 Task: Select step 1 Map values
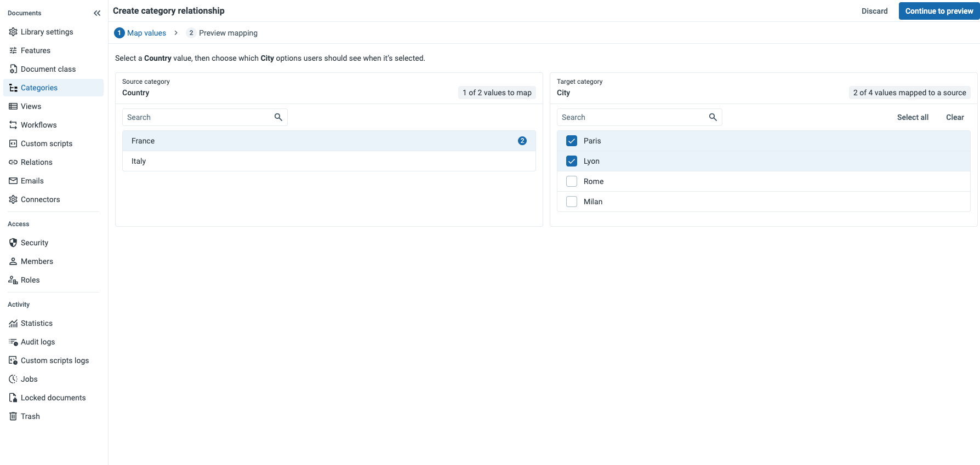pos(140,33)
